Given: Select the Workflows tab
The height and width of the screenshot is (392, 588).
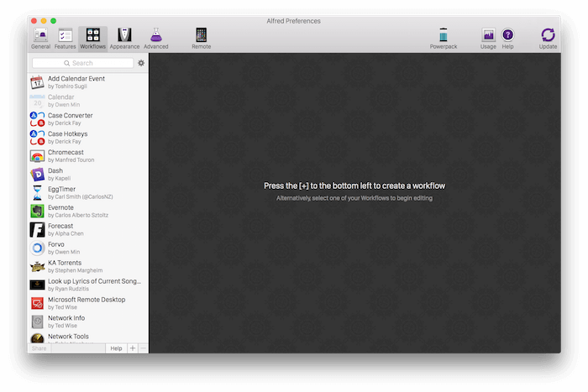Looking at the screenshot, I should click(x=92, y=39).
